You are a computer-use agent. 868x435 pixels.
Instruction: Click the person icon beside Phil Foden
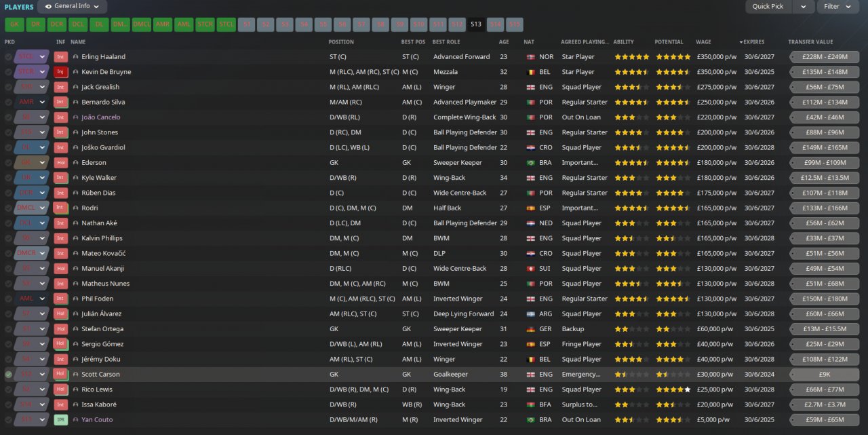point(76,299)
